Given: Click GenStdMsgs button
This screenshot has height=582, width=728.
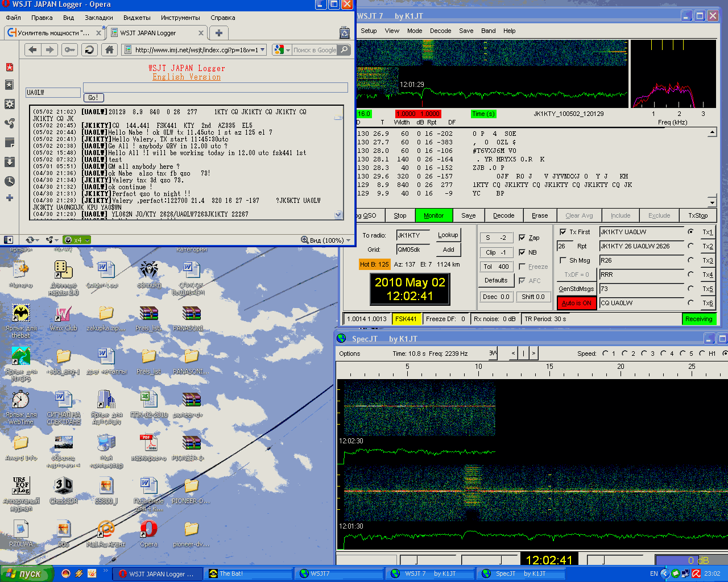Looking at the screenshot, I should [576, 289].
